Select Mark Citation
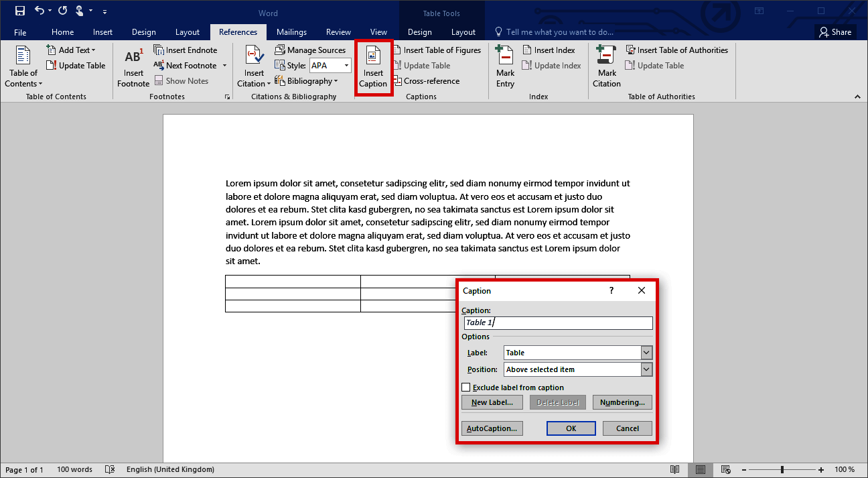Image resolution: width=868 pixels, height=478 pixels. pos(605,67)
